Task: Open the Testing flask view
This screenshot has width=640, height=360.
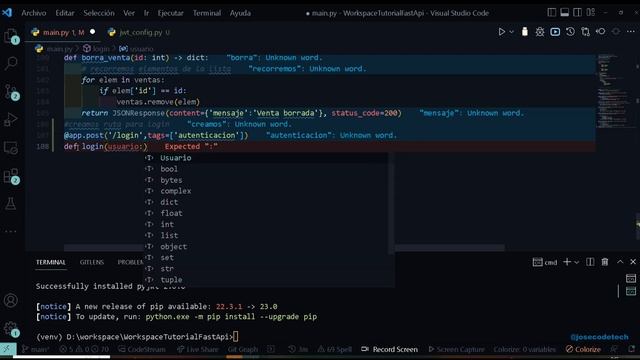Action: pos(11,203)
